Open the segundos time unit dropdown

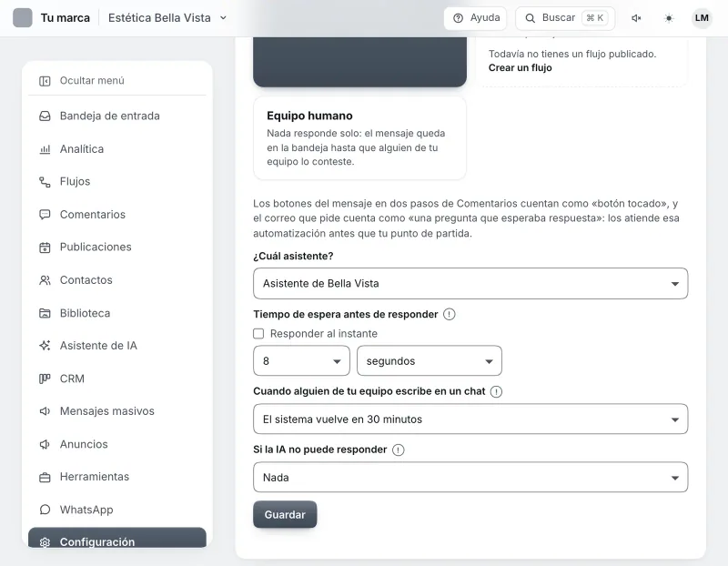coord(429,360)
